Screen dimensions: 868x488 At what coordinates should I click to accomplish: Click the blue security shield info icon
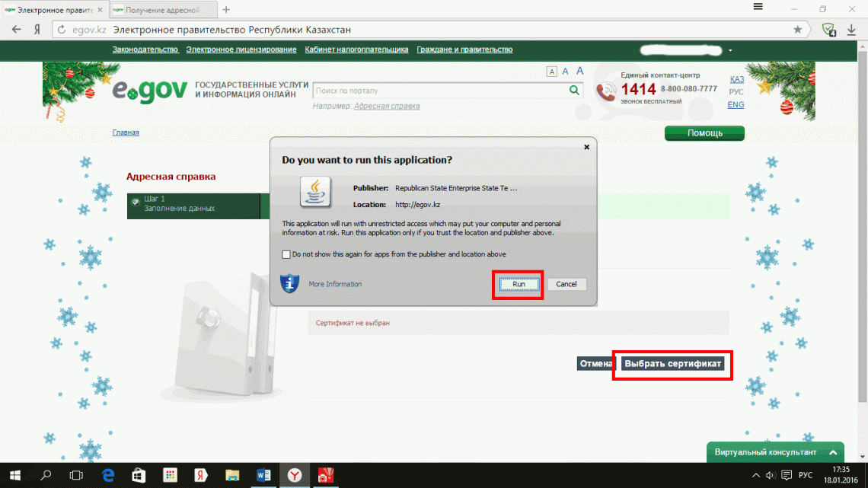click(x=289, y=284)
